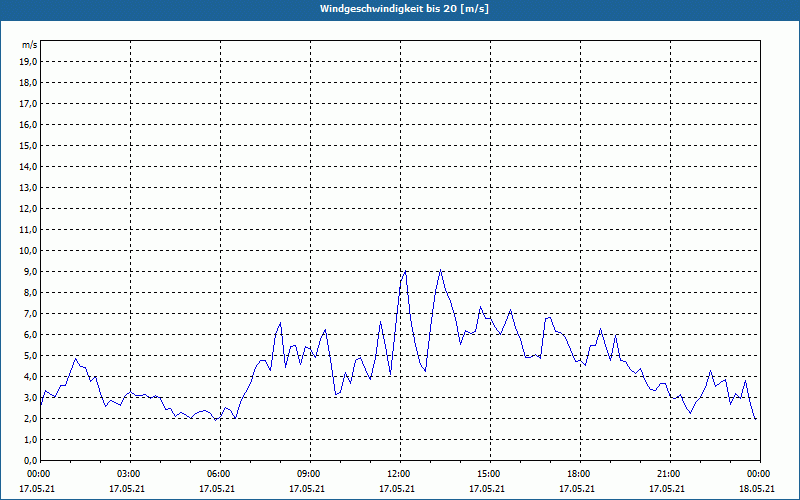Select the "10,0" y-axis value
Screen dimensions: 800x500
coord(28,251)
